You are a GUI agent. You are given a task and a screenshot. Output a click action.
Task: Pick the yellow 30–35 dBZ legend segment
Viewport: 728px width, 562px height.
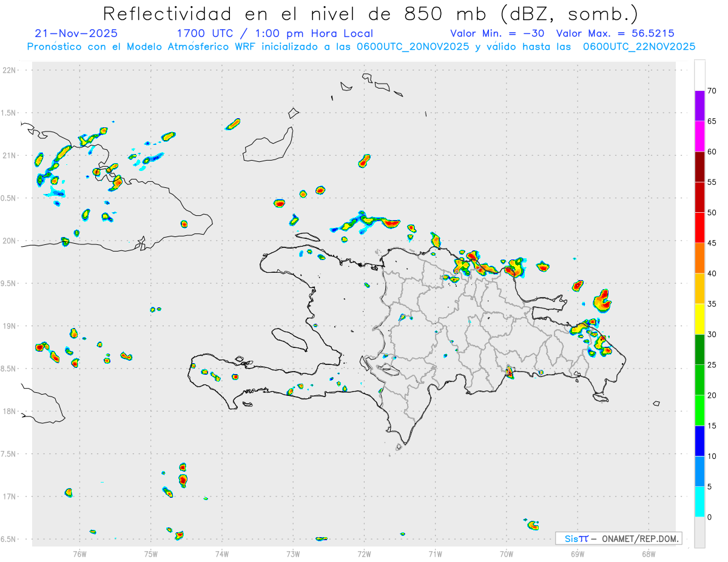pos(699,319)
